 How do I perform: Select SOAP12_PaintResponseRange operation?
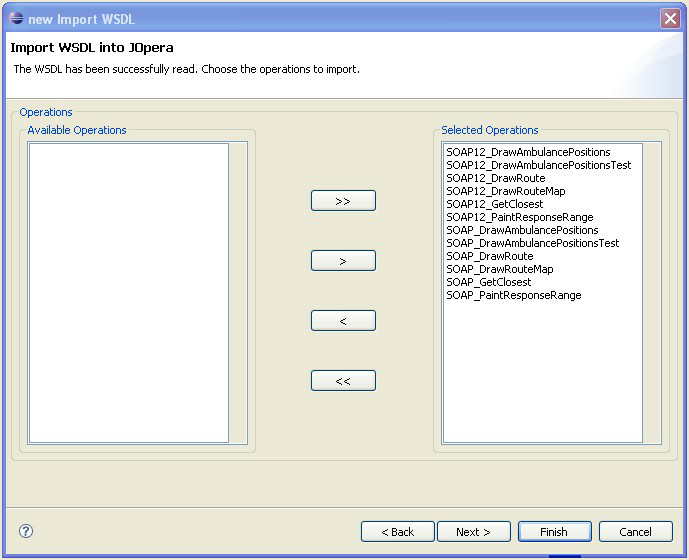[x=520, y=217]
